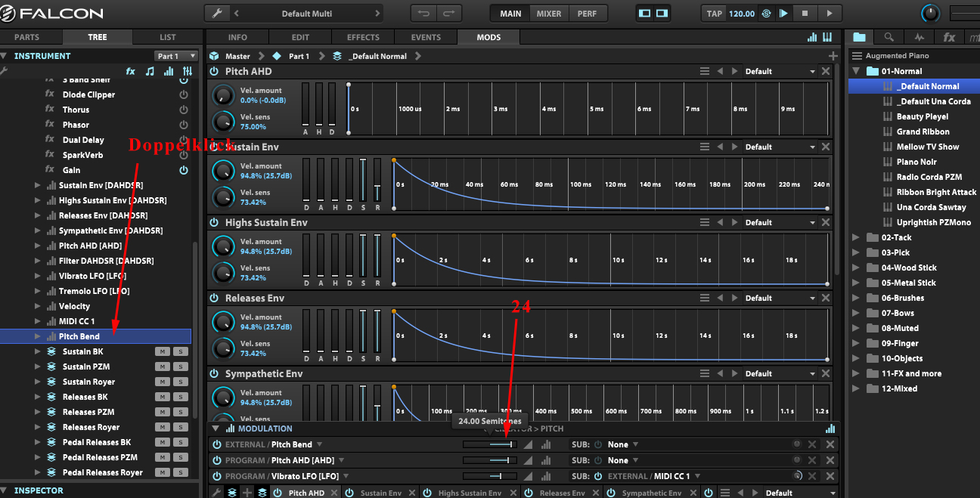
Task: Click the stop transport button
Action: click(x=805, y=14)
